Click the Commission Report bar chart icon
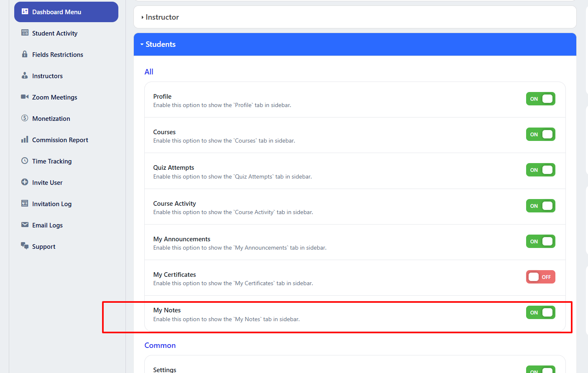The height and width of the screenshot is (373, 588). click(25, 140)
